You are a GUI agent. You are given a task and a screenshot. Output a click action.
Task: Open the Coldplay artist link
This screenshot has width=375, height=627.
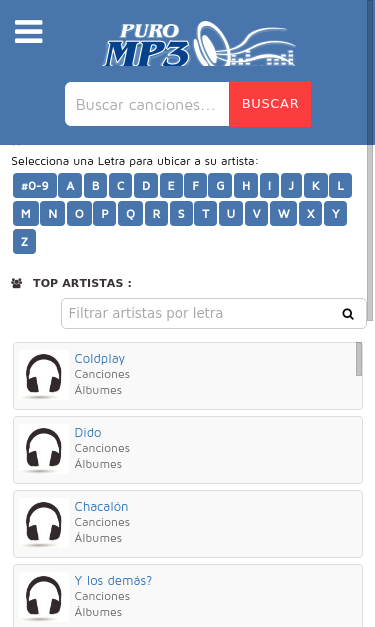pyautogui.click(x=100, y=359)
